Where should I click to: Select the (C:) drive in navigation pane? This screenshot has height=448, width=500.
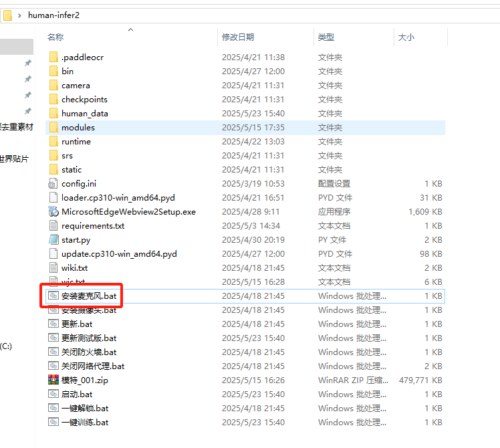(x=6, y=346)
